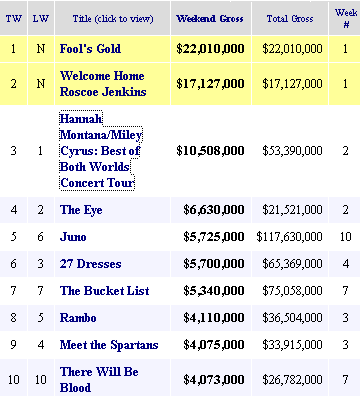This screenshot has height=396, width=360.
Task: Click the Week # column header
Action: [346, 18]
